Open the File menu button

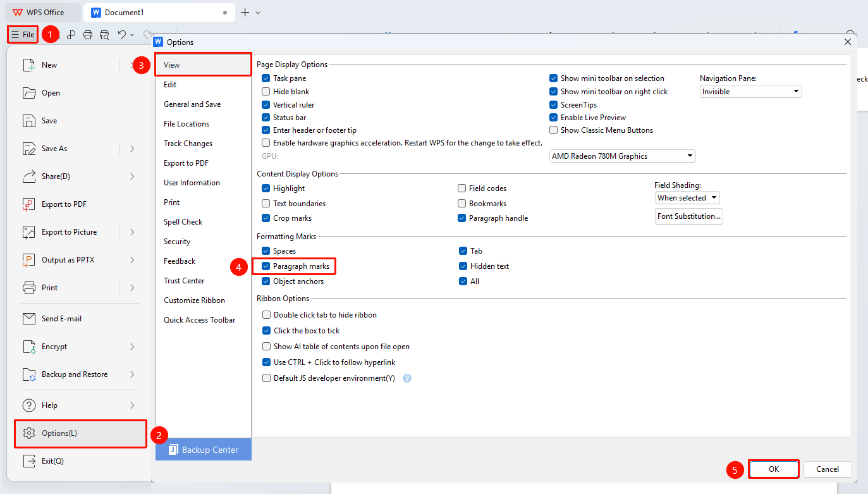[x=23, y=35]
